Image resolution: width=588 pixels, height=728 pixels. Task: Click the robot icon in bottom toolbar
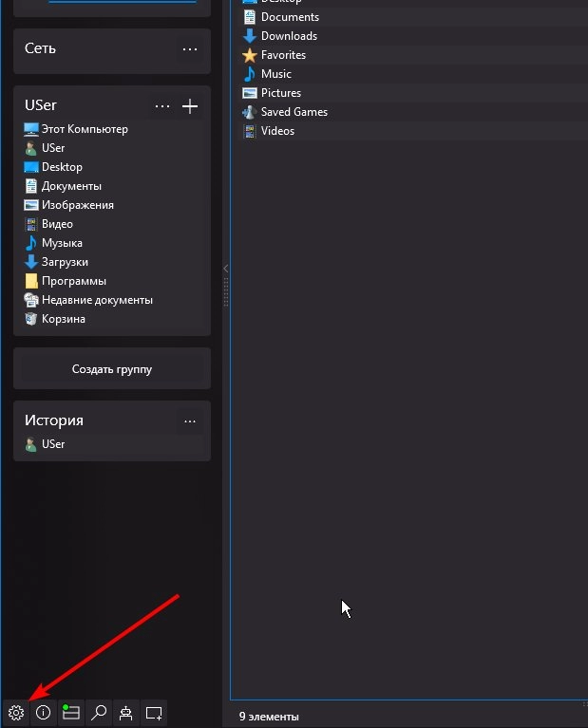pyautogui.click(x=125, y=713)
